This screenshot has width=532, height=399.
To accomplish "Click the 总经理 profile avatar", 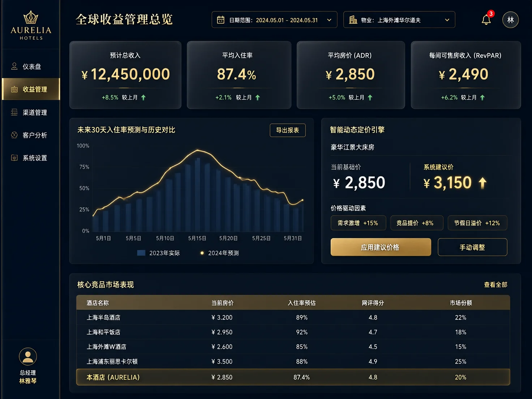I will (x=28, y=357).
